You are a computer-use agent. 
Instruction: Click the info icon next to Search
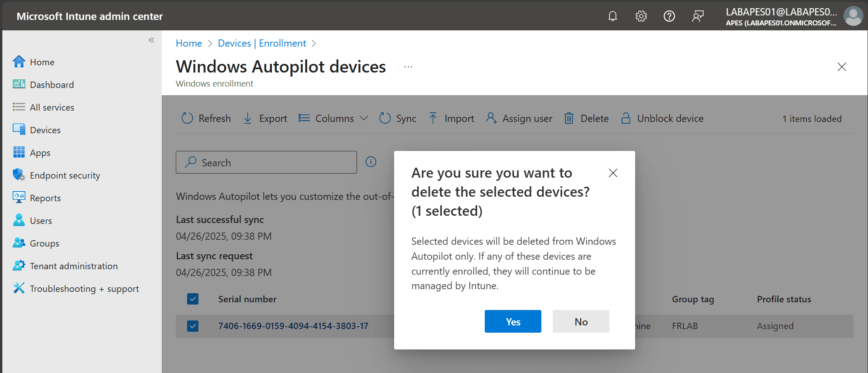pyautogui.click(x=371, y=162)
